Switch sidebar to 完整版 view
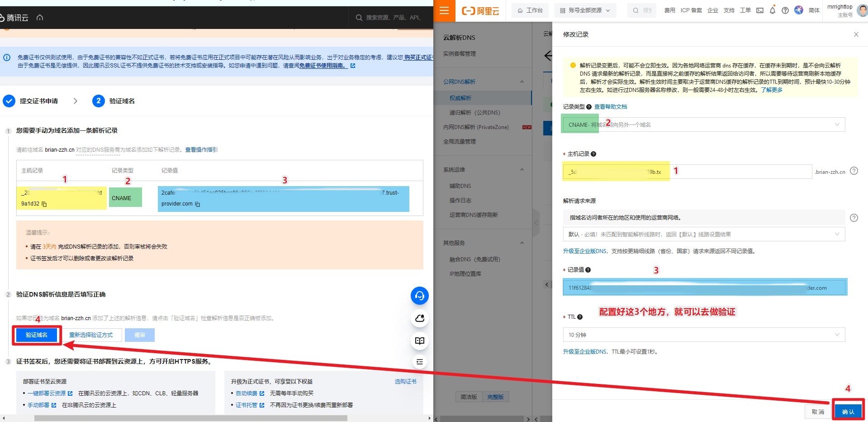This screenshot has height=422, width=868. (x=495, y=397)
